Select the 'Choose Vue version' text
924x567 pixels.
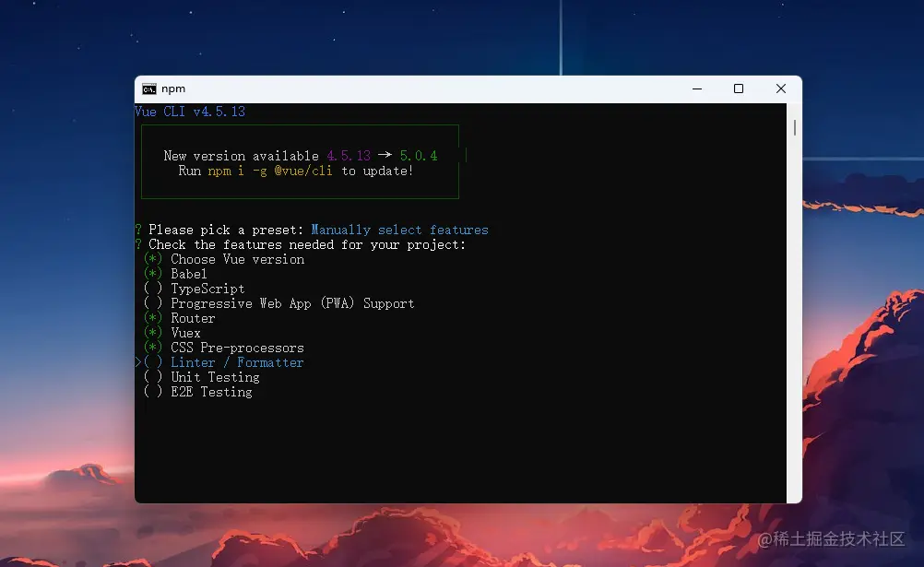(x=238, y=259)
